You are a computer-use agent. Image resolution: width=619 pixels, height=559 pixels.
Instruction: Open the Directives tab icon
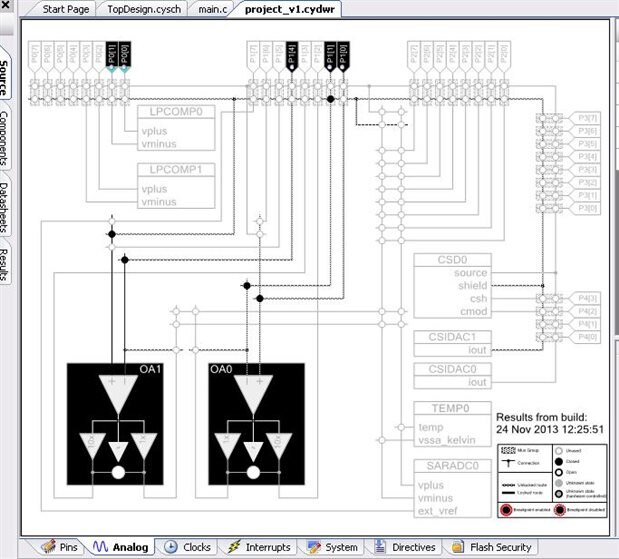(x=380, y=547)
